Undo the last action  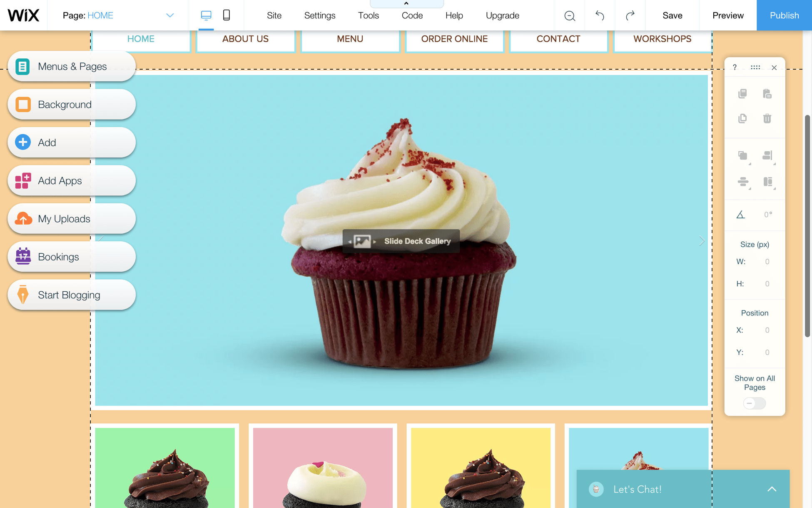pyautogui.click(x=600, y=15)
